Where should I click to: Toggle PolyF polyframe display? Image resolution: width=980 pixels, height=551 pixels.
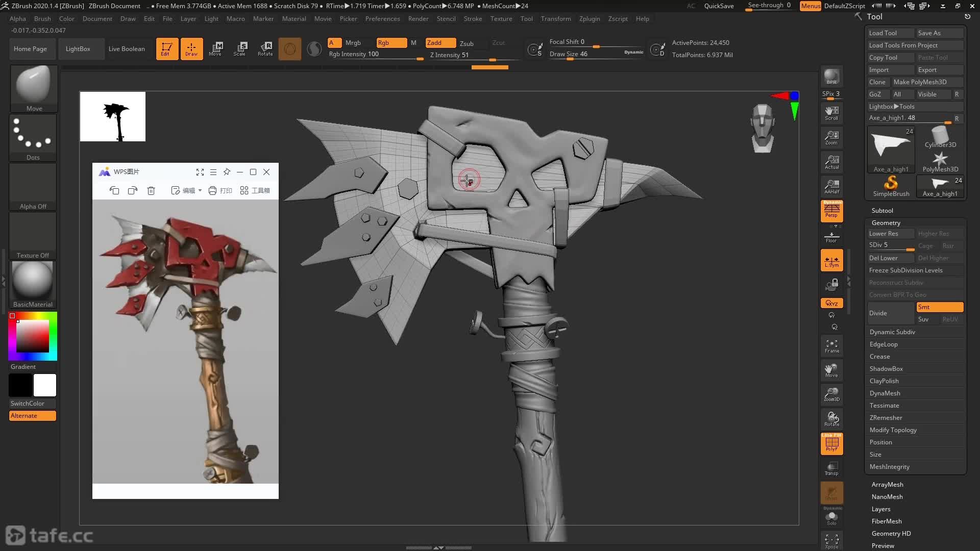[x=831, y=443]
